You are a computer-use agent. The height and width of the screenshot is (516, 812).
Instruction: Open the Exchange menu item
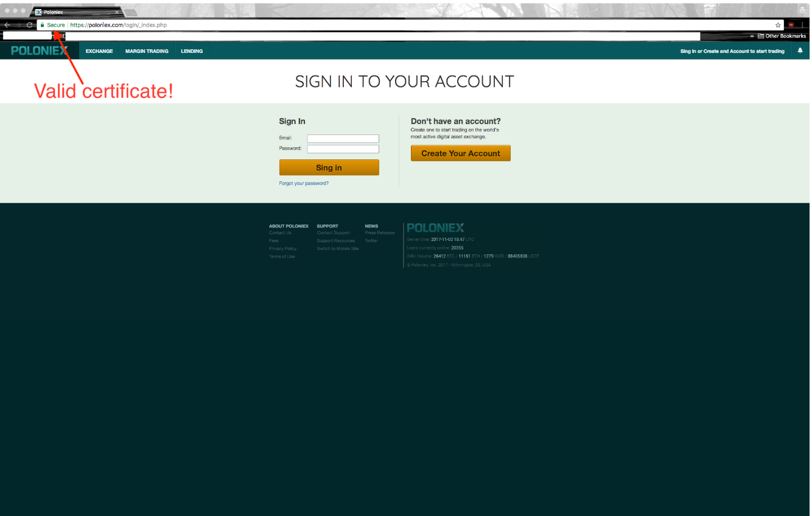tap(99, 51)
